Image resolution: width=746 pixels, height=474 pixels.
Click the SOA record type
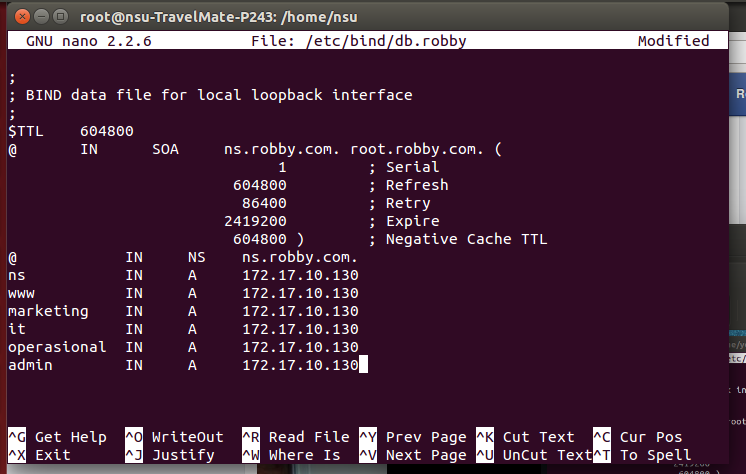click(x=165, y=149)
